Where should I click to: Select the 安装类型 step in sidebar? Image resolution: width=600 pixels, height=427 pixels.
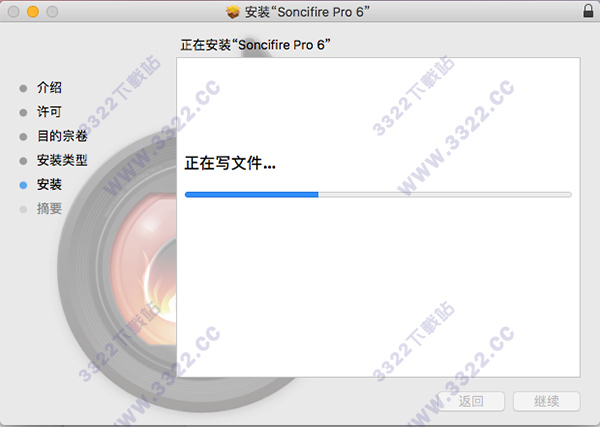62,160
